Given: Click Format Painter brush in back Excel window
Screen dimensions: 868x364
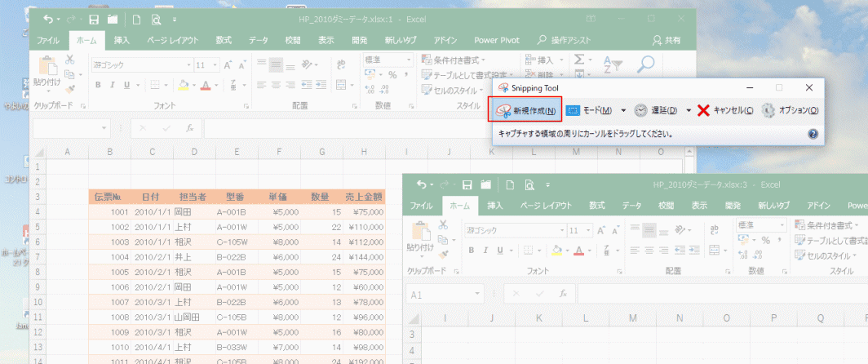Looking at the screenshot, I should 70,89.
